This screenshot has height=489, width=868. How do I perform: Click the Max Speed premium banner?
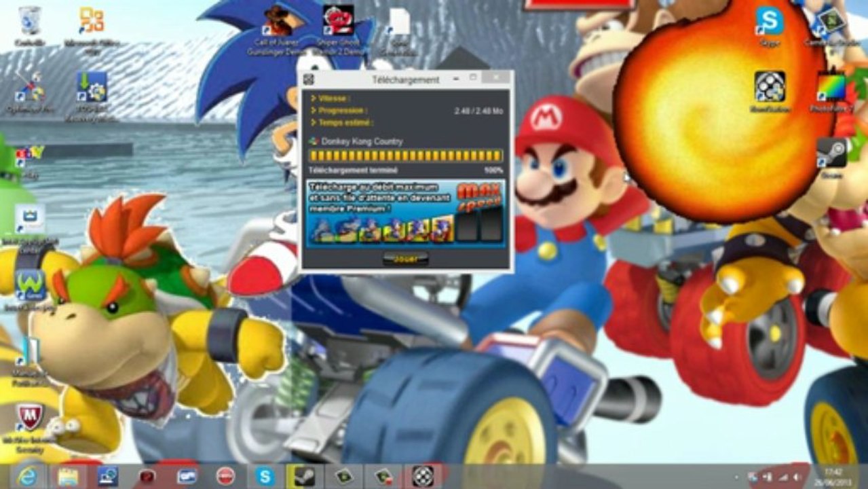click(406, 213)
